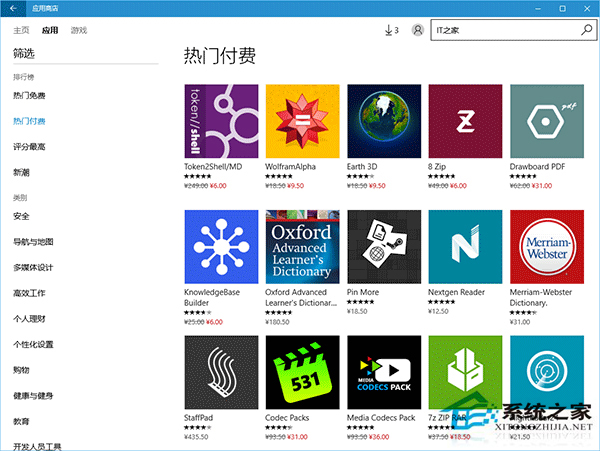Click the StaffPad title text
The image size is (600, 451).
point(199,418)
